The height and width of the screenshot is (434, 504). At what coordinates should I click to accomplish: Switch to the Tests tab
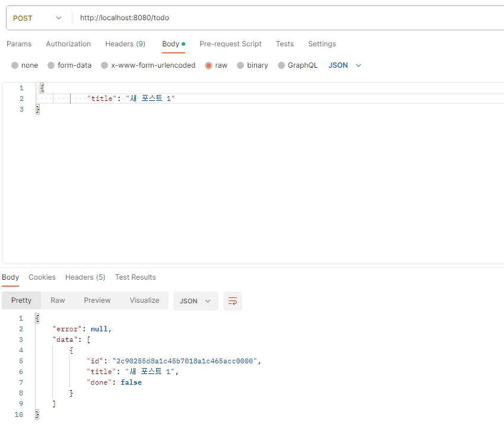pos(285,44)
